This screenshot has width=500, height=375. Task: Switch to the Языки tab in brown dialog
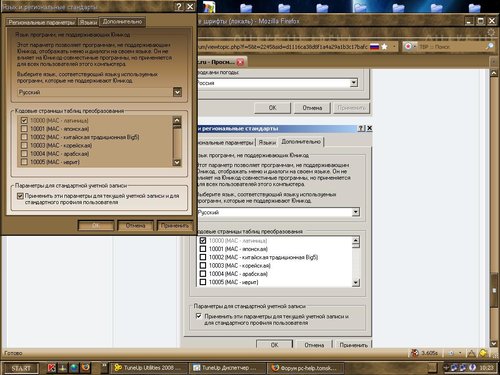tap(88, 22)
